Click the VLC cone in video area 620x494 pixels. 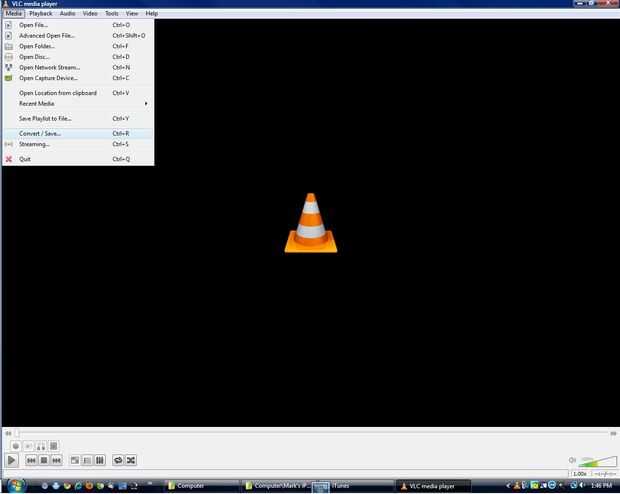pos(311,223)
